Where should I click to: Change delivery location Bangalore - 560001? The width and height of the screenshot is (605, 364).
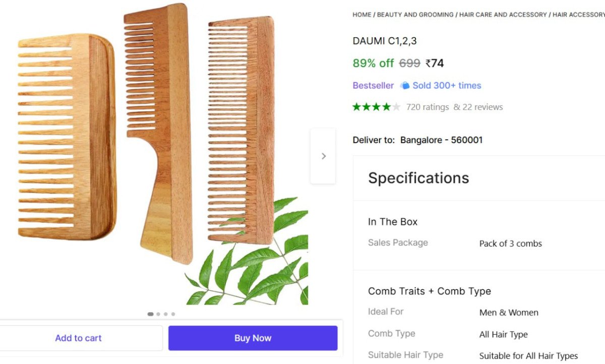point(441,140)
